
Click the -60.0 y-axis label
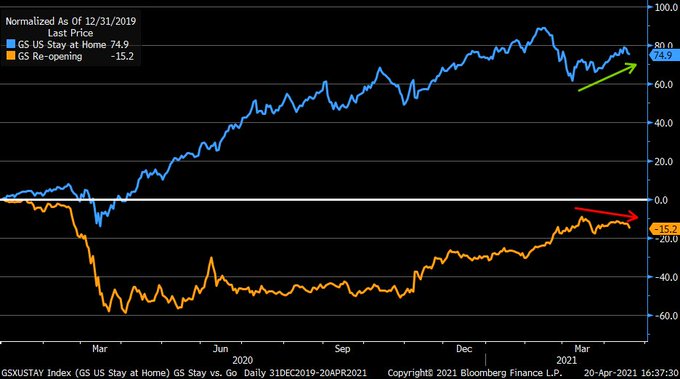point(666,316)
